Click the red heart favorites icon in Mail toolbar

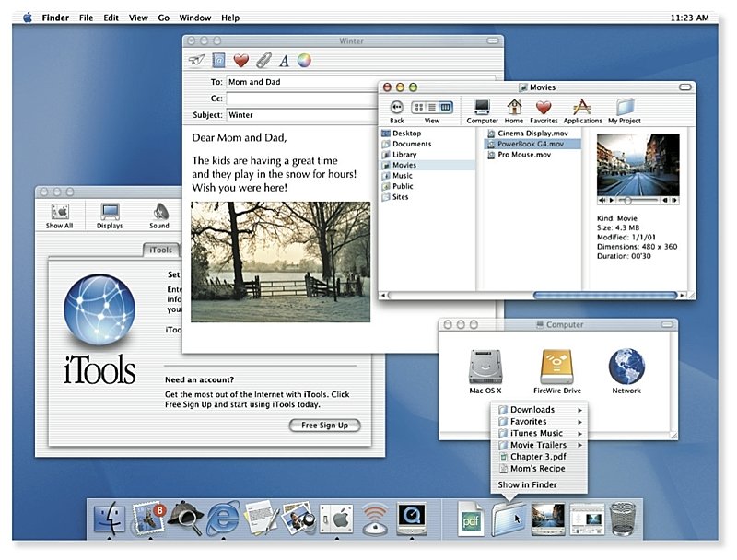tap(241, 61)
